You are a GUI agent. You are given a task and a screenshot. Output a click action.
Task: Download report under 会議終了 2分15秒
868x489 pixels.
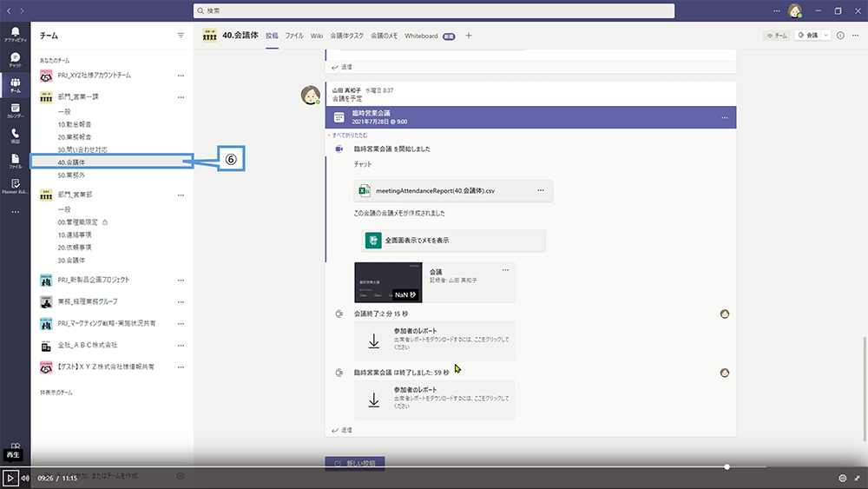tap(435, 341)
